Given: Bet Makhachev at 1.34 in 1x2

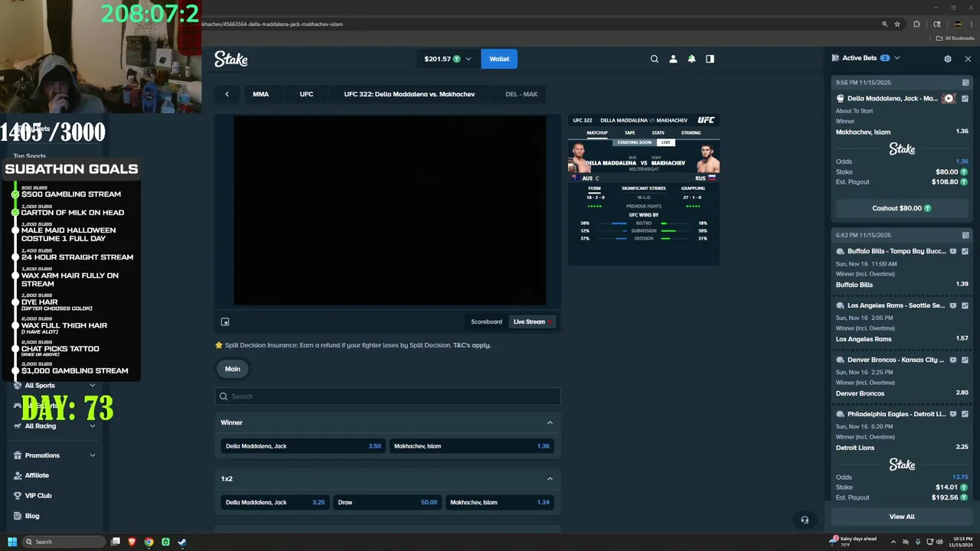Looking at the screenshot, I should click(x=500, y=503).
